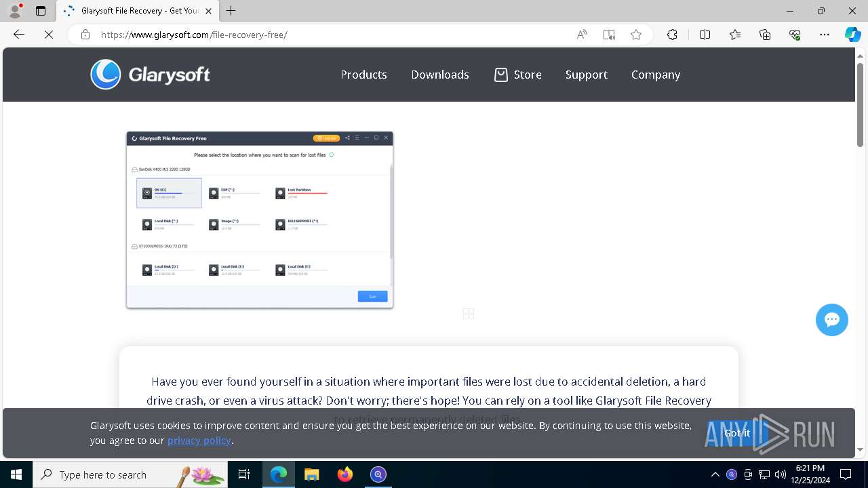Image resolution: width=868 pixels, height=488 pixels.
Task: Open Task View on taskbar
Action: tap(244, 474)
